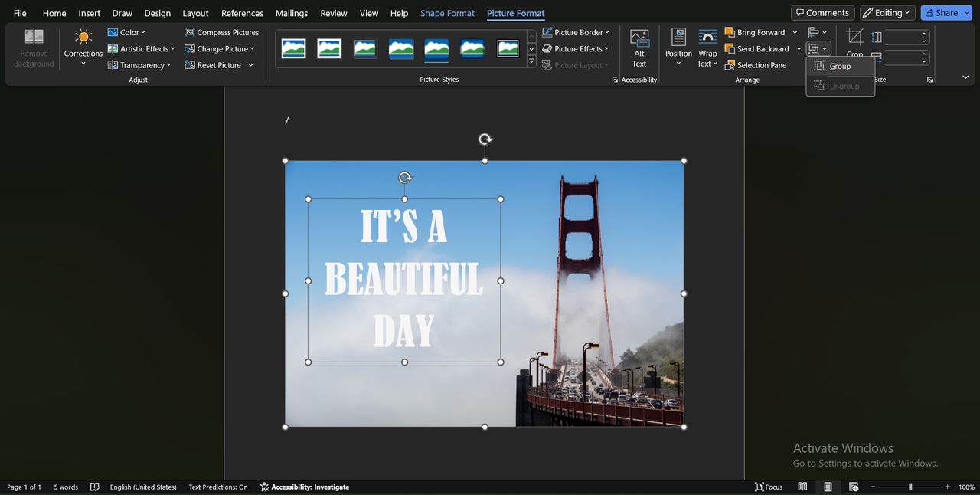Switch to the Insert tab
The height and width of the screenshot is (495, 980).
pyautogui.click(x=90, y=13)
